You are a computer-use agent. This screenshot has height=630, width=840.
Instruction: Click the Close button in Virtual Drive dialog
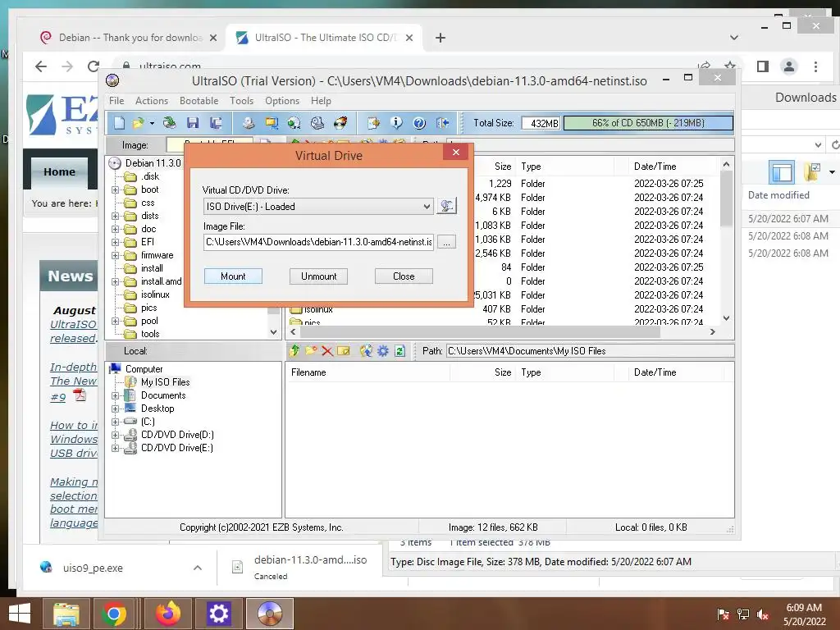click(404, 276)
